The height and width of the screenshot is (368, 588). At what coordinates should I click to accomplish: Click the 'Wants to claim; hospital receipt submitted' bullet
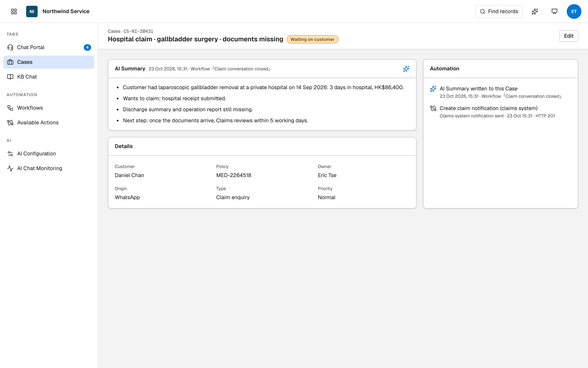coord(174,98)
